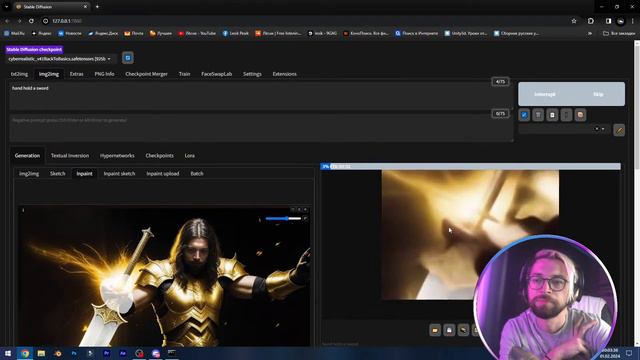Viewport: 640px width, 360px height.
Task: Click the orange icon ending the prompt tool row
Action: pos(580,115)
